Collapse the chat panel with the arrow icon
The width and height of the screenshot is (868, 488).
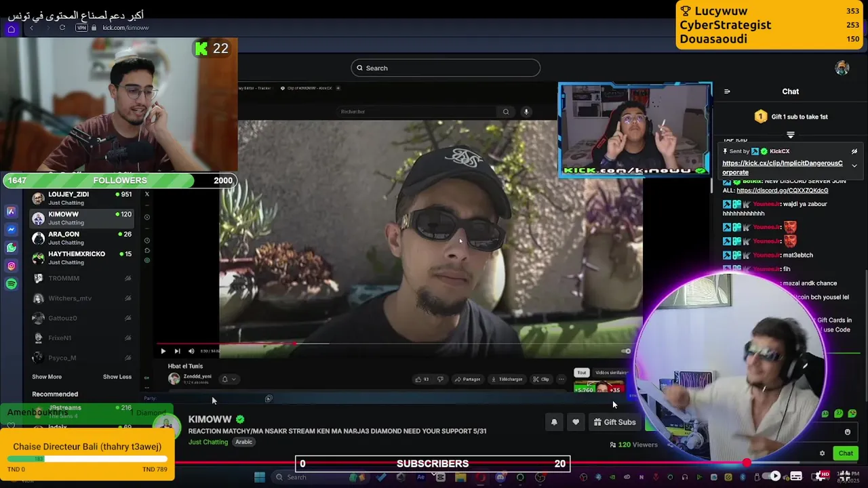coord(727,91)
